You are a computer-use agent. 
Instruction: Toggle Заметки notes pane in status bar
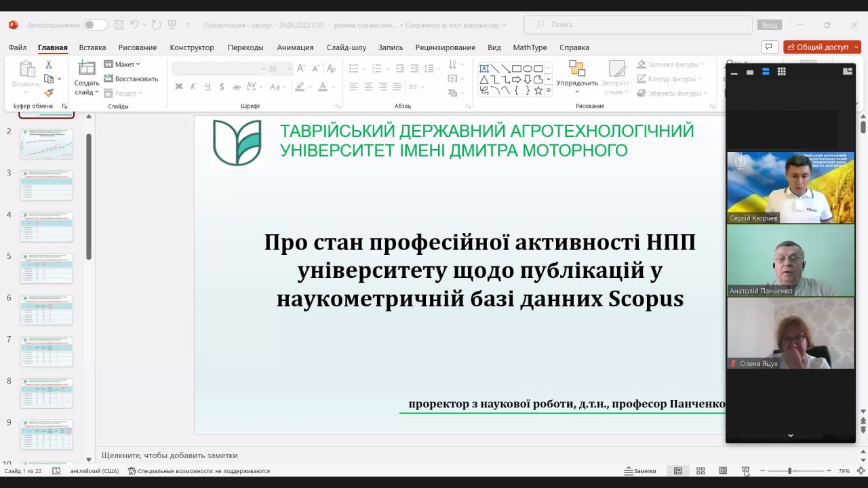[641, 471]
